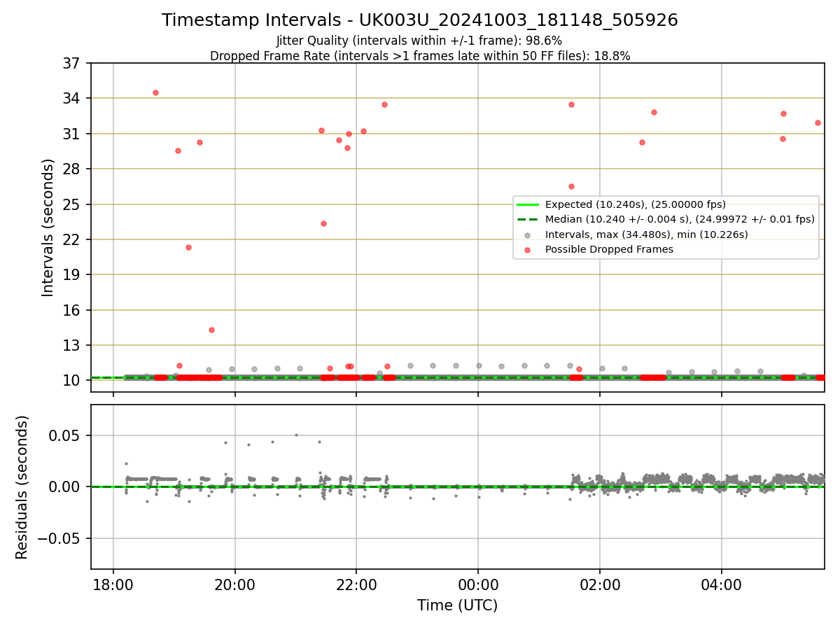Viewport: 840px width, 630px height.
Task: Click the Expected (10.240s) legend entry
Action: pyautogui.click(x=635, y=205)
